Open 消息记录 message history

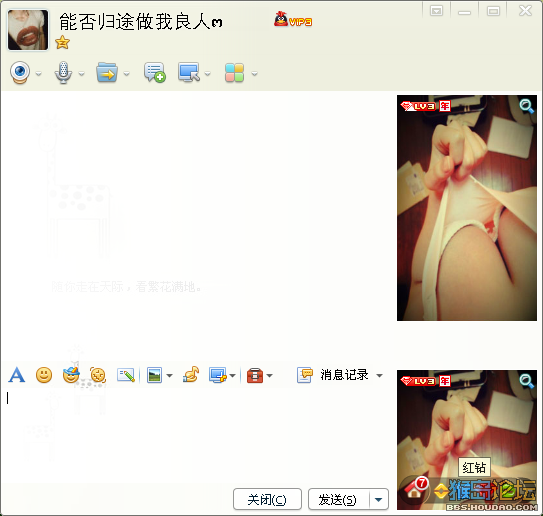[333, 375]
